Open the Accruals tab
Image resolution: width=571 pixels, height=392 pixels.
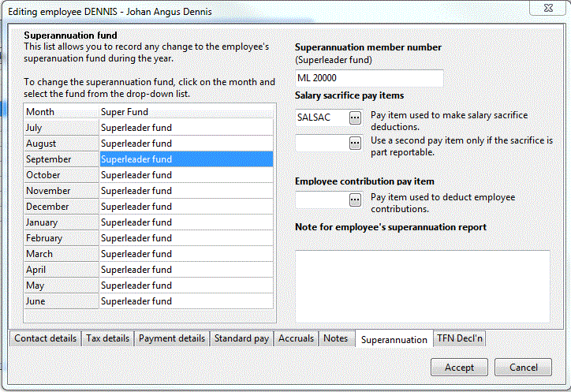point(297,338)
